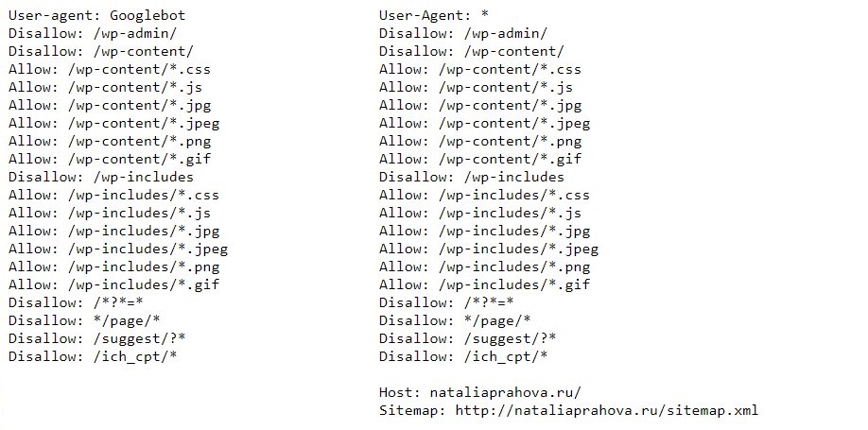Select Allow: /wp-content/*.jpeg in the right column
Viewport: 868px width, 430px height.
[484, 123]
